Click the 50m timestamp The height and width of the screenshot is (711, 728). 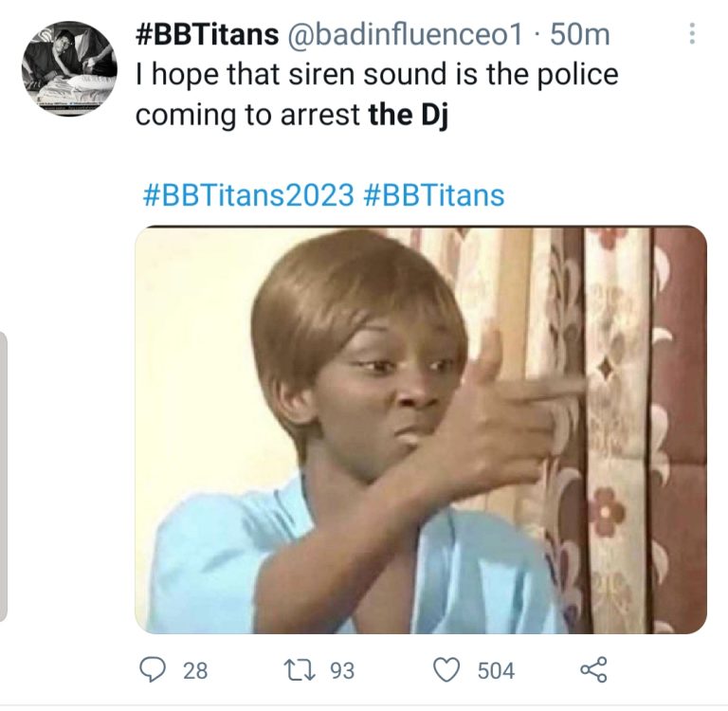pos(580,34)
